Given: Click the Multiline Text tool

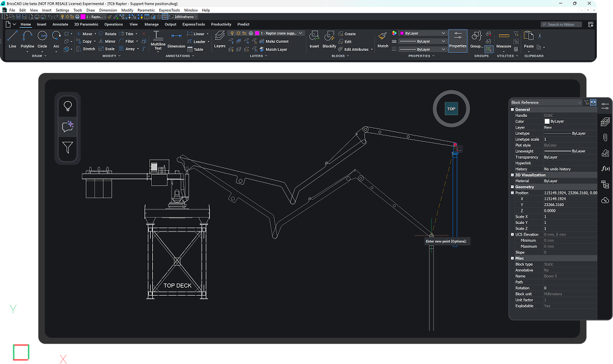Looking at the screenshot, I should [158, 41].
